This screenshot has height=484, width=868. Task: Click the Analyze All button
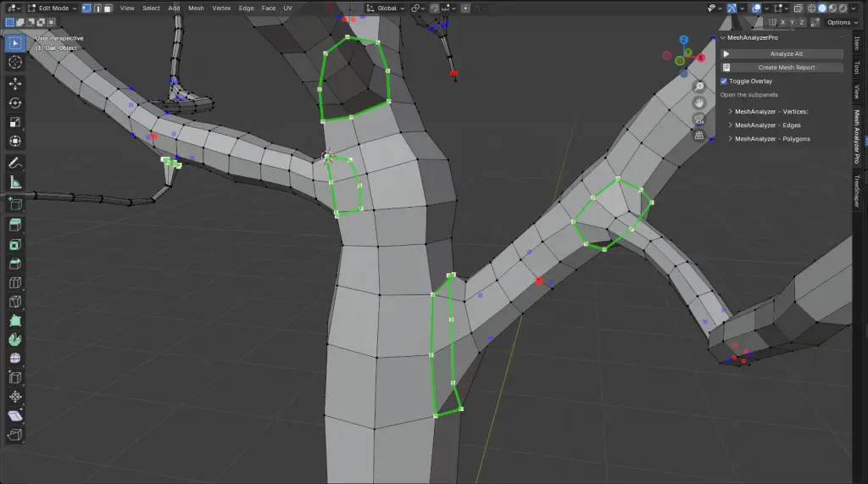pos(782,53)
